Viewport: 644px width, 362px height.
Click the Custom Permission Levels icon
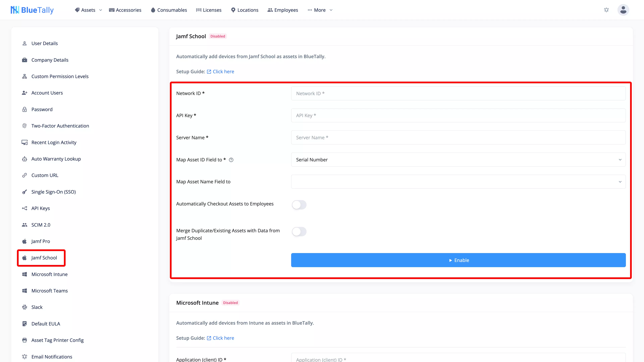tap(24, 76)
